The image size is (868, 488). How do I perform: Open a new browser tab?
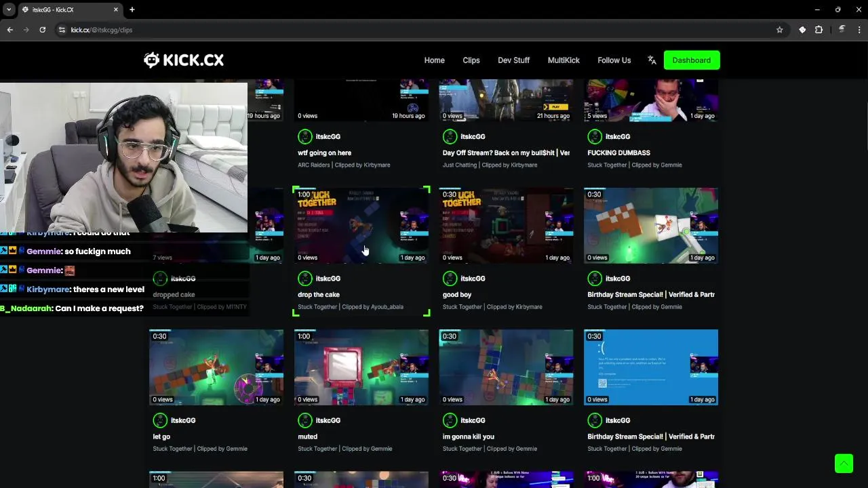click(x=132, y=9)
